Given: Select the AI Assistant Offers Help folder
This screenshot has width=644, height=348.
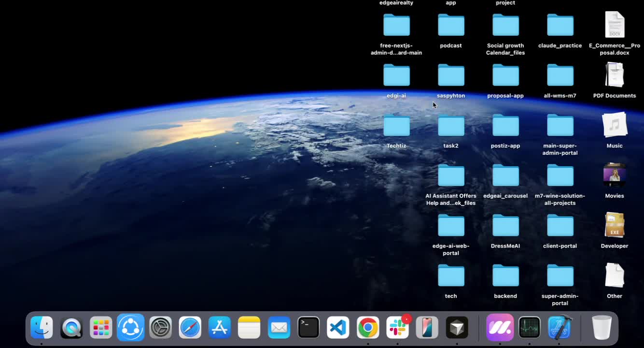Looking at the screenshot, I should [x=451, y=175].
